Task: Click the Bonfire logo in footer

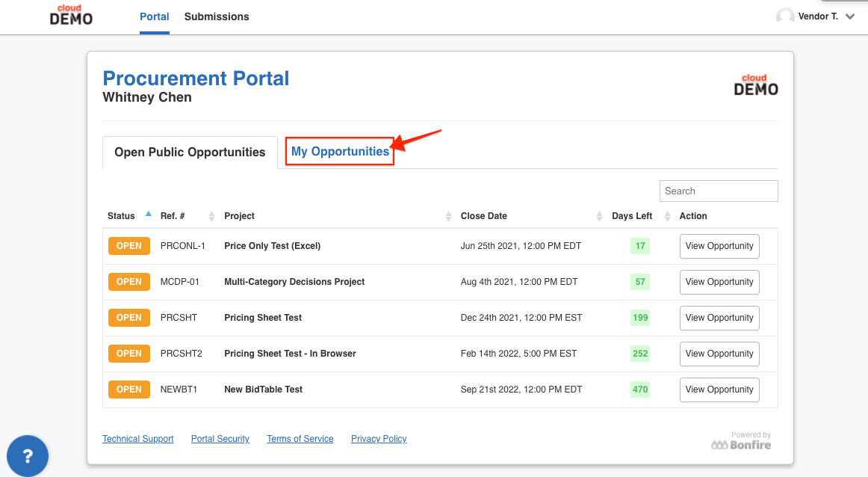Action: tap(741, 444)
